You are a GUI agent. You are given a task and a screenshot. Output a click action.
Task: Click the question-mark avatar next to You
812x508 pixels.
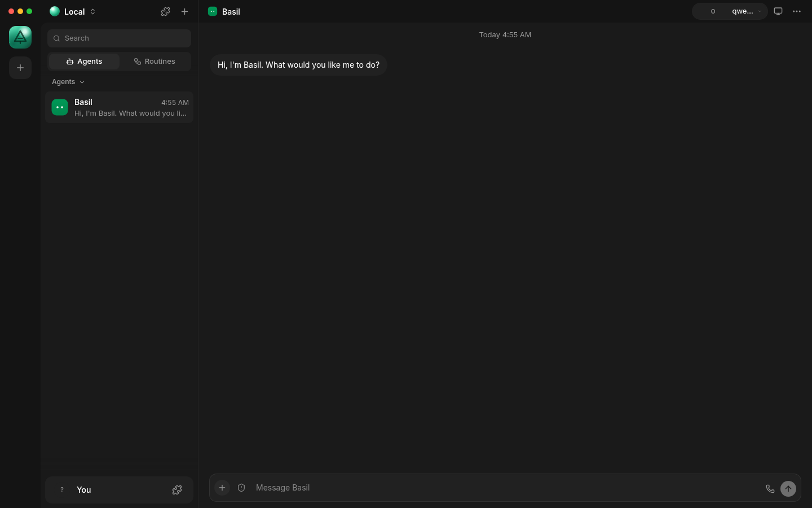click(x=62, y=490)
